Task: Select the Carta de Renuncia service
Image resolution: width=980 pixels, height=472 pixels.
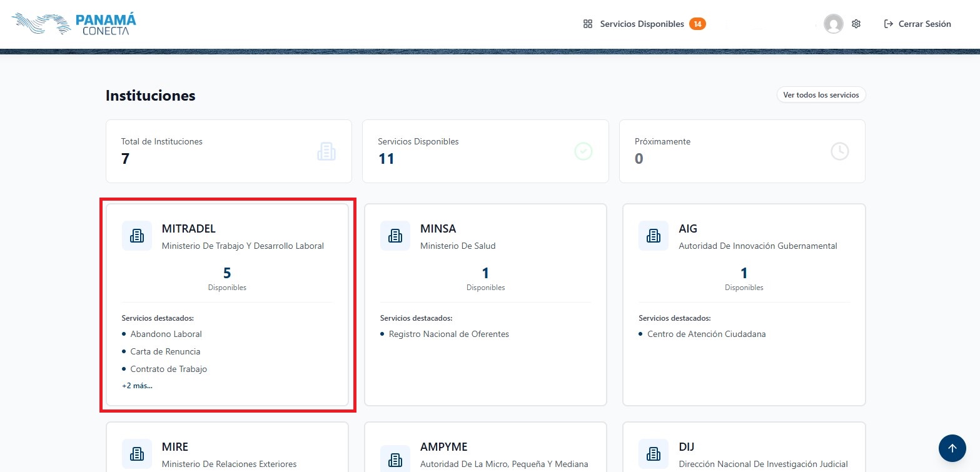Action: (165, 351)
